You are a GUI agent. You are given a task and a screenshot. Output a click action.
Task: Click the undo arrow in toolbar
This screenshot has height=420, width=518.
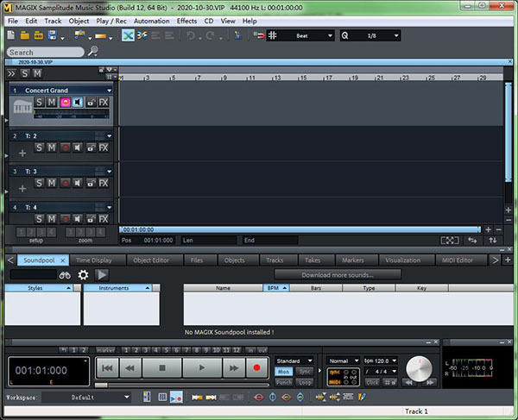pyautogui.click(x=190, y=35)
